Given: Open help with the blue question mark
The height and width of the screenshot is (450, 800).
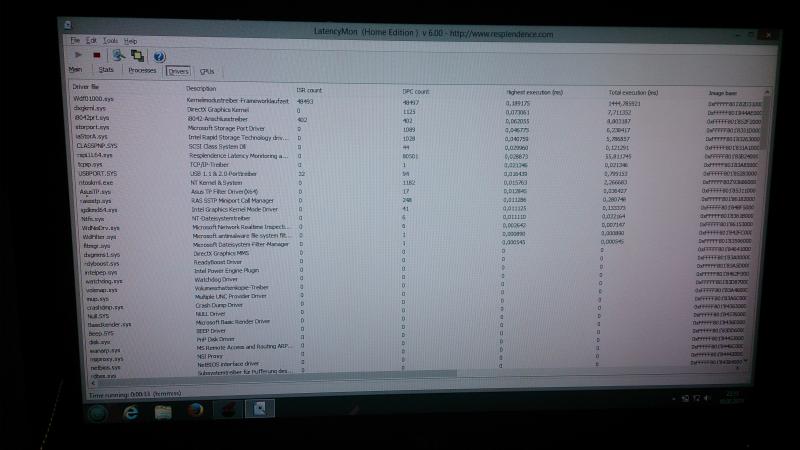Looking at the screenshot, I should coord(159,56).
